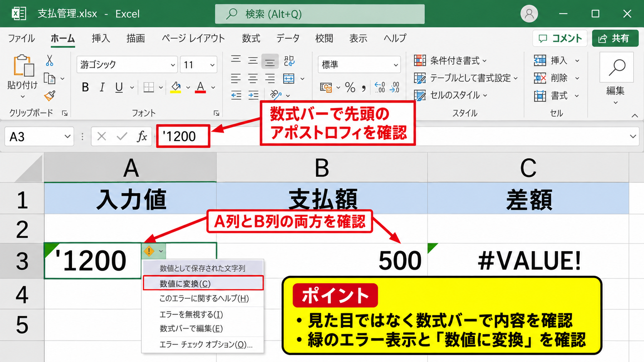This screenshot has width=644, height=362.
Task: Click the accounting number format icon
Action: coord(326,87)
